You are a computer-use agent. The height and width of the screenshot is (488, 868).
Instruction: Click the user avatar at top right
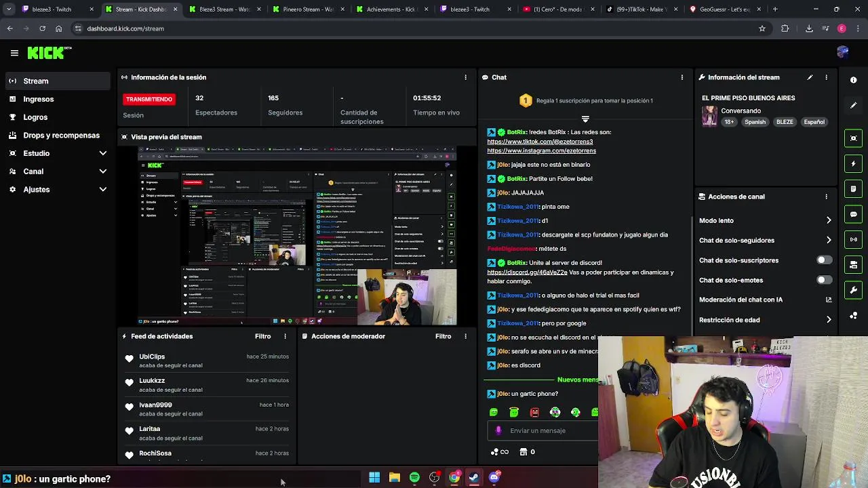(x=842, y=52)
